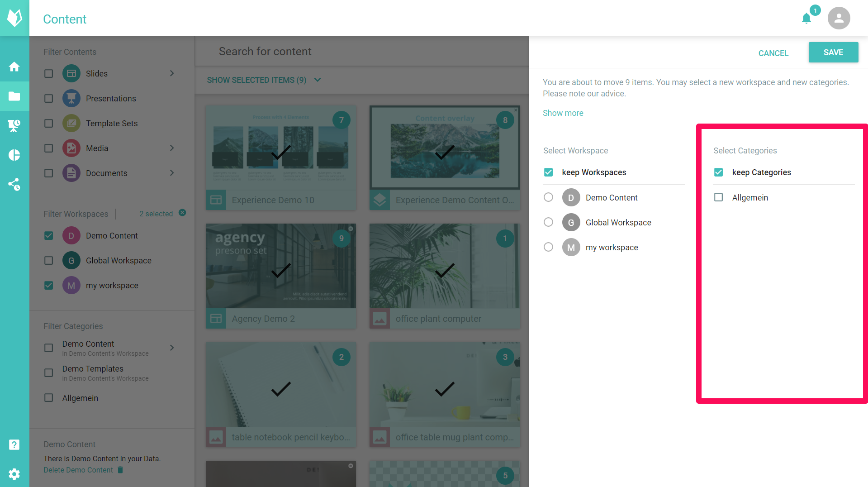The height and width of the screenshot is (487, 868).
Task: Uncheck the keep Workspaces checkbox
Action: tap(549, 172)
